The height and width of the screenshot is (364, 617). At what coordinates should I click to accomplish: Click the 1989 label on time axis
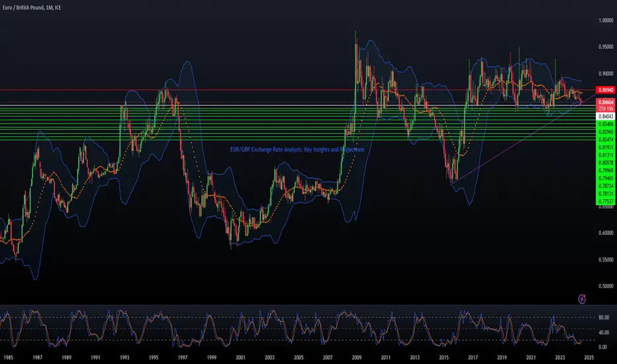click(x=66, y=357)
